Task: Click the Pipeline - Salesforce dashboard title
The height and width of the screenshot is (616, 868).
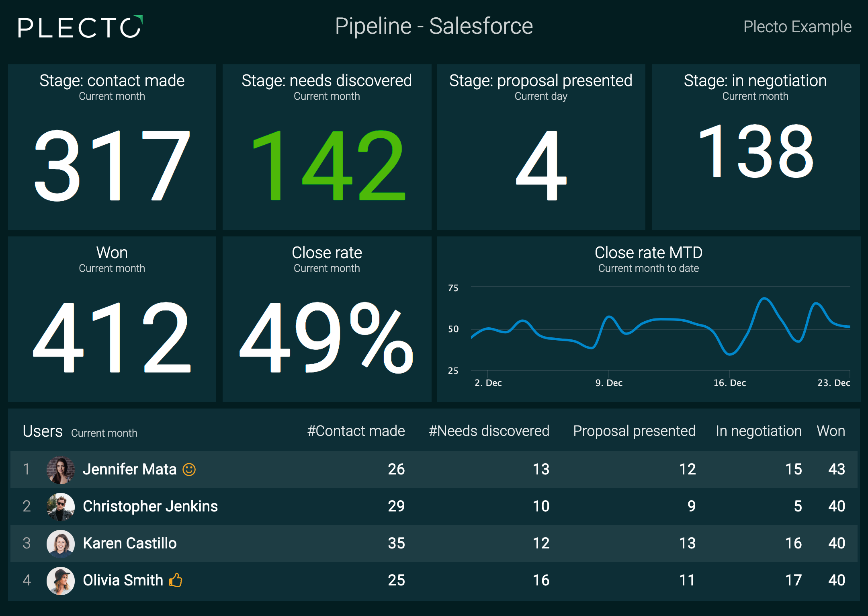Action: [x=434, y=26]
